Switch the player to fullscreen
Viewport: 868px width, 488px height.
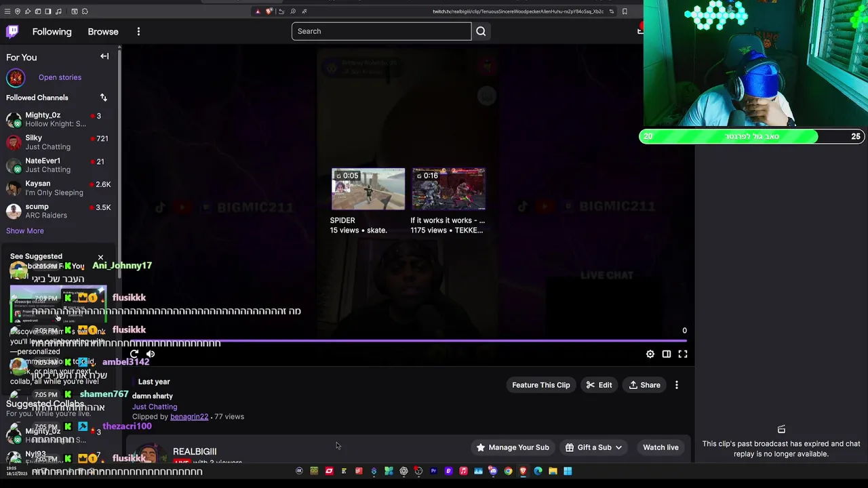[x=683, y=354]
